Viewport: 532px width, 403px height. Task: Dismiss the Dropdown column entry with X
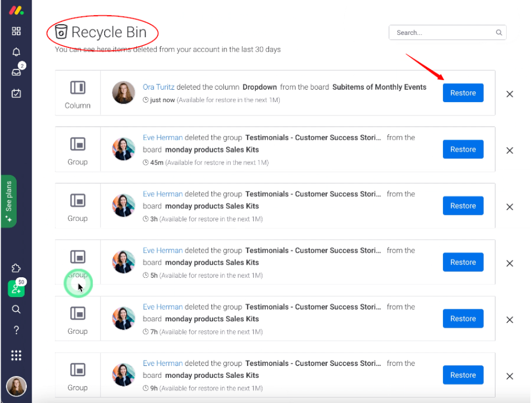tap(509, 94)
